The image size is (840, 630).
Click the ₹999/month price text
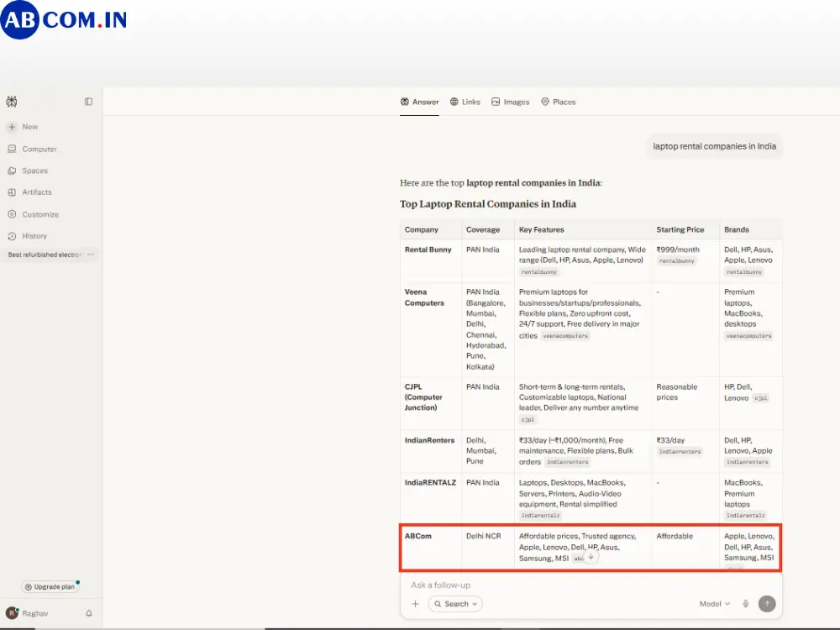(678, 249)
